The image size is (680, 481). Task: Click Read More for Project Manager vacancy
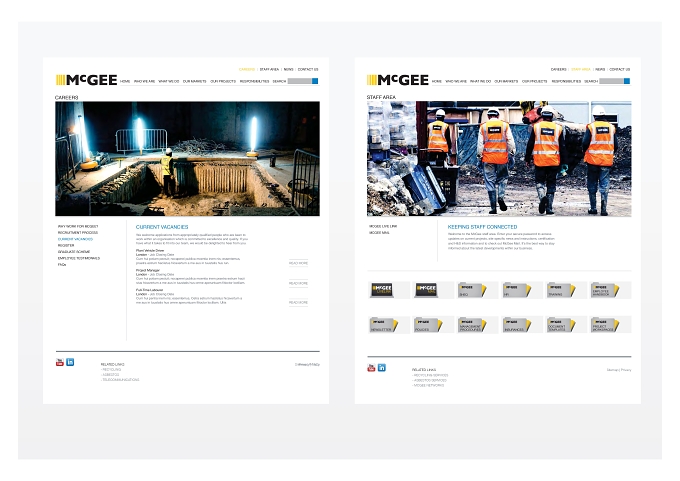tap(298, 283)
